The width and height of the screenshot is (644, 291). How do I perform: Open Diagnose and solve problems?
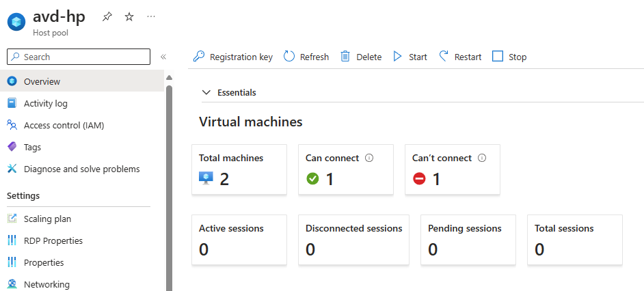(82, 169)
